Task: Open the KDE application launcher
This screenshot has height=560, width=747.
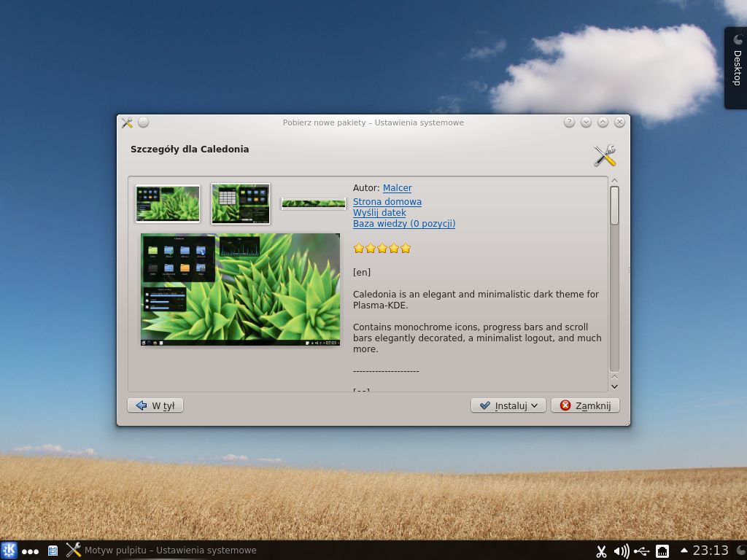Action: click(9, 551)
